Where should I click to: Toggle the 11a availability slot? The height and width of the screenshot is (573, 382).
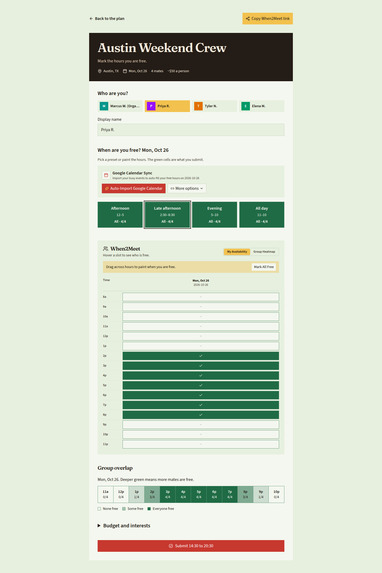201,326
